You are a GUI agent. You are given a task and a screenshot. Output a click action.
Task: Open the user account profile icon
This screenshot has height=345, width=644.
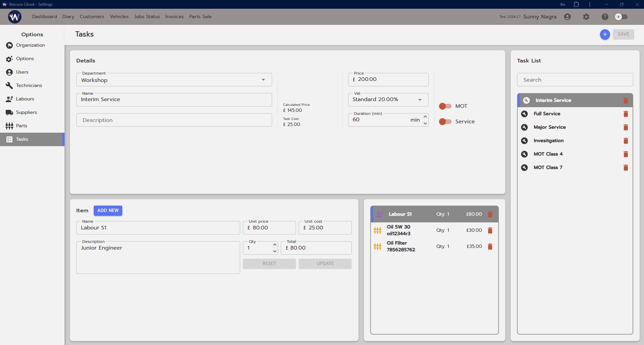[x=567, y=17]
